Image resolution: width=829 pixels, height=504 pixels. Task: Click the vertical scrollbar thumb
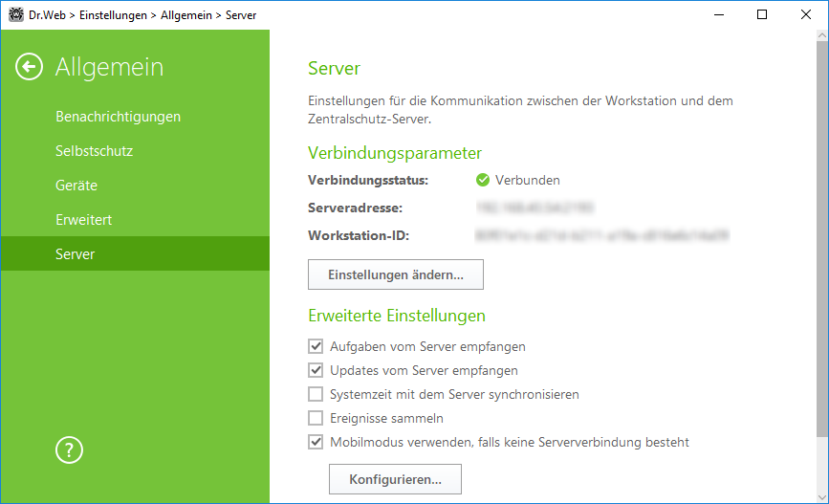click(821, 239)
